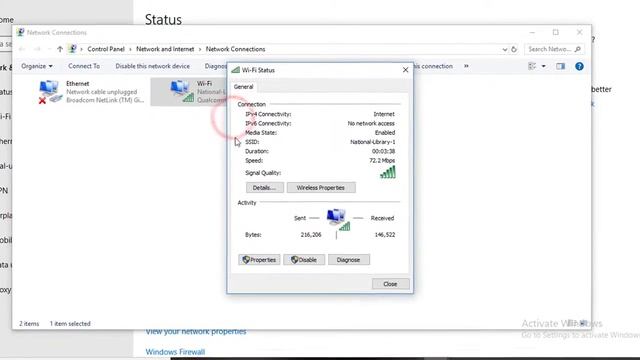The width and height of the screenshot is (640, 360).
Task: Click the Properties button with shield
Action: coord(259,260)
